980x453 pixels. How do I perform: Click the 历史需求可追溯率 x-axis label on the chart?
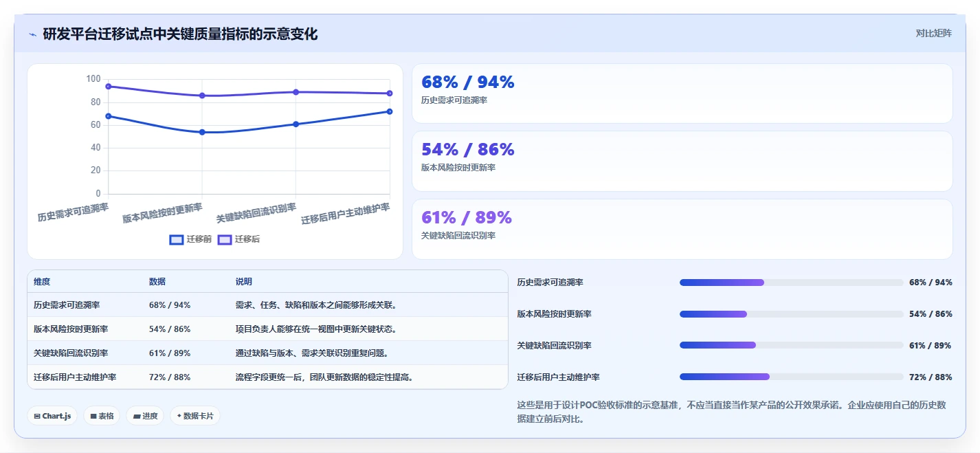coord(73,212)
